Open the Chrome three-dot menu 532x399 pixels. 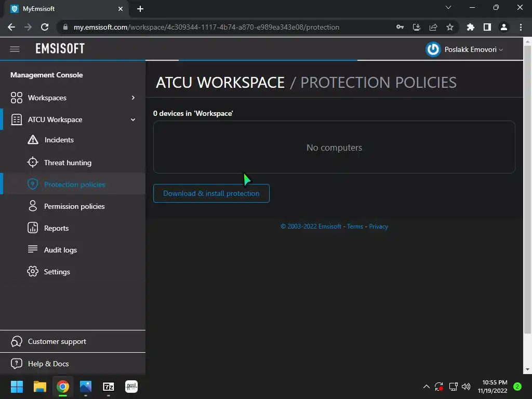pyautogui.click(x=521, y=27)
